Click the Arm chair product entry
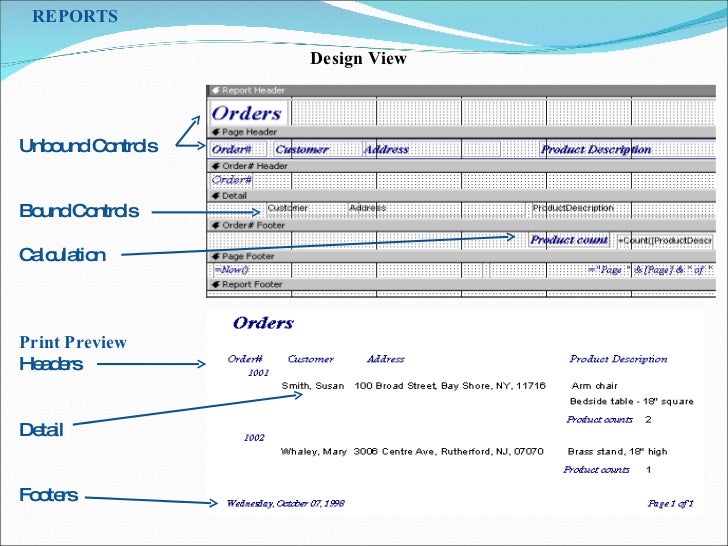This screenshot has width=728, height=546. (595, 386)
